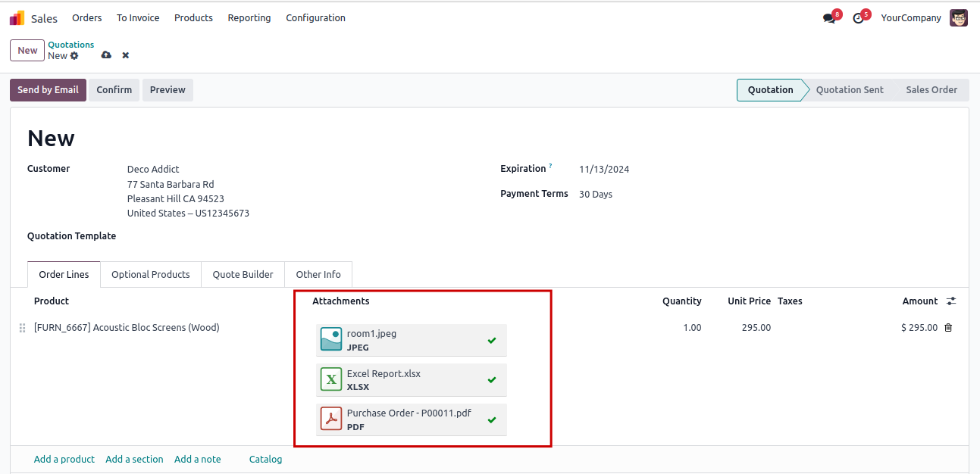Screen dimensions: 980x474
Task: Save record with cloud upload icon
Action: coord(106,55)
